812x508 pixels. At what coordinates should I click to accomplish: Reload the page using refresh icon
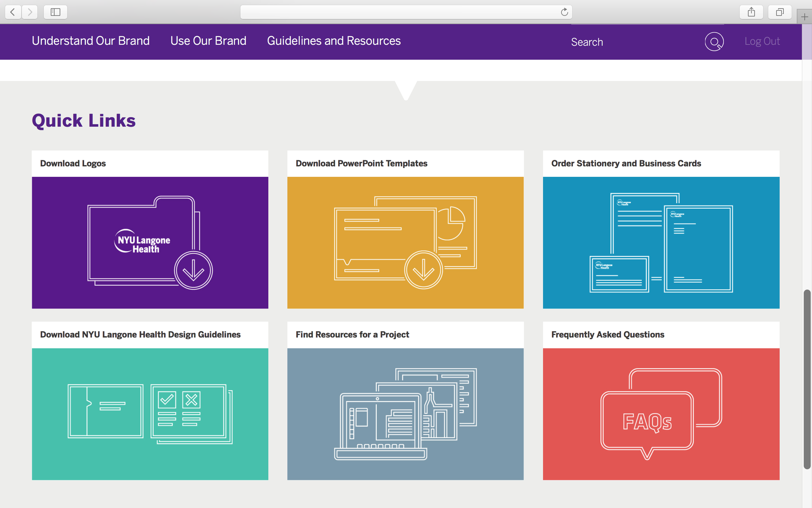[564, 12]
